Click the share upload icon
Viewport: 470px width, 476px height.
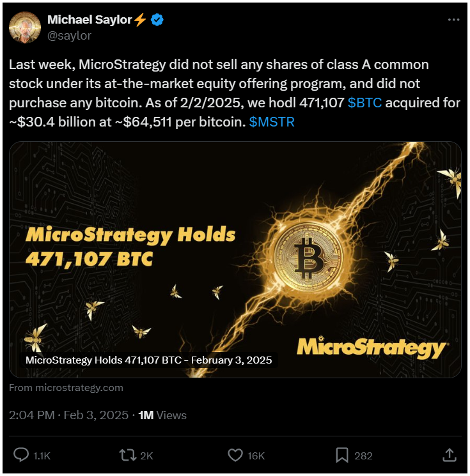[x=450, y=455]
